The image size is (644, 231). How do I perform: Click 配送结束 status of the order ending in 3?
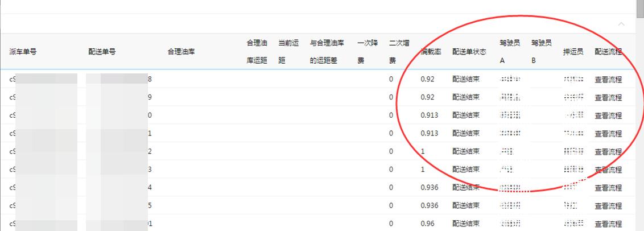(x=466, y=170)
